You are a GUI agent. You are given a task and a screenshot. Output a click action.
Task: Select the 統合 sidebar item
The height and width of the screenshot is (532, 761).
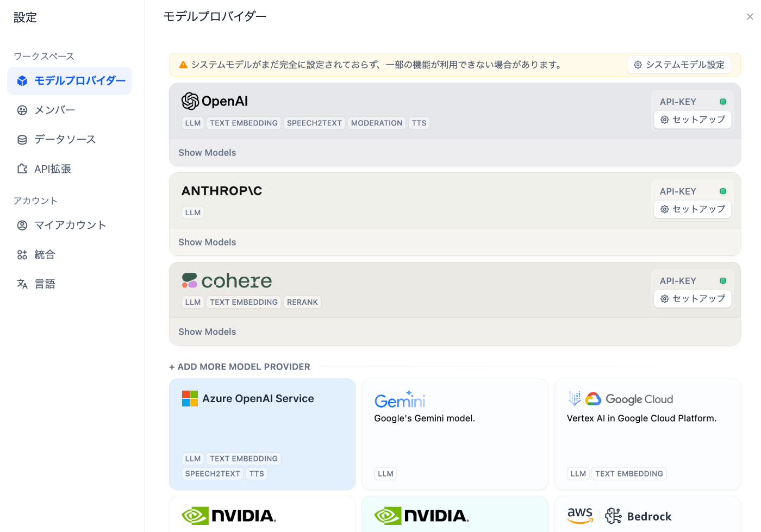coord(70,254)
